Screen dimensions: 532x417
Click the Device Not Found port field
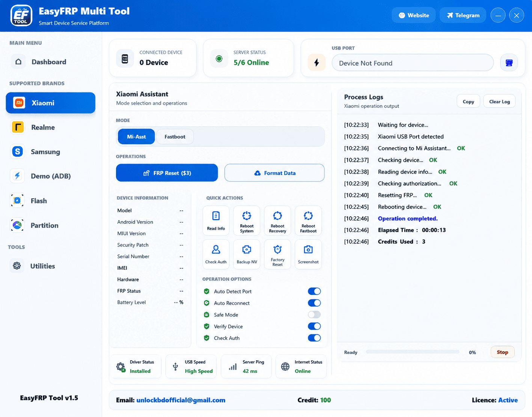pyautogui.click(x=413, y=63)
